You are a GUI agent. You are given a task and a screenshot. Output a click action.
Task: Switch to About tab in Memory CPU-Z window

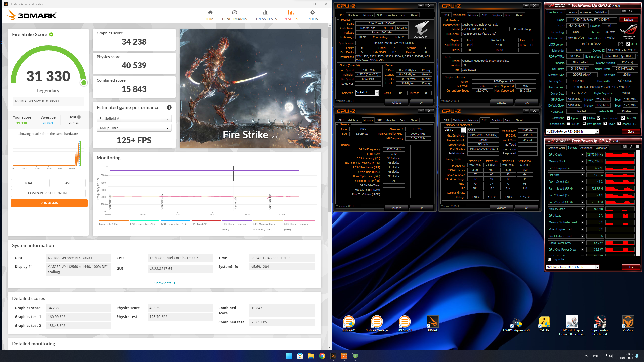tap(414, 120)
